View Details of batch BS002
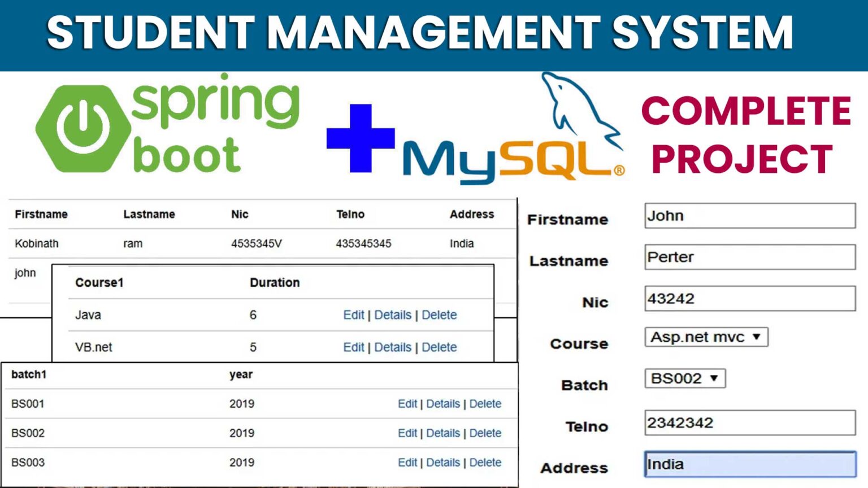The width and height of the screenshot is (868, 488). 443,433
